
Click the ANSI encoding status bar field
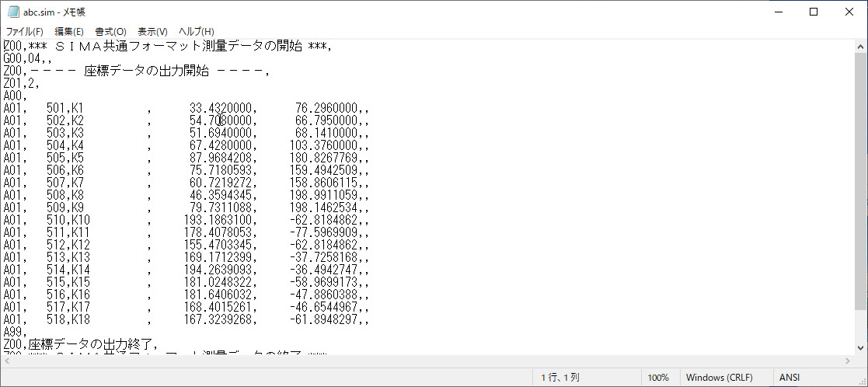click(x=790, y=378)
